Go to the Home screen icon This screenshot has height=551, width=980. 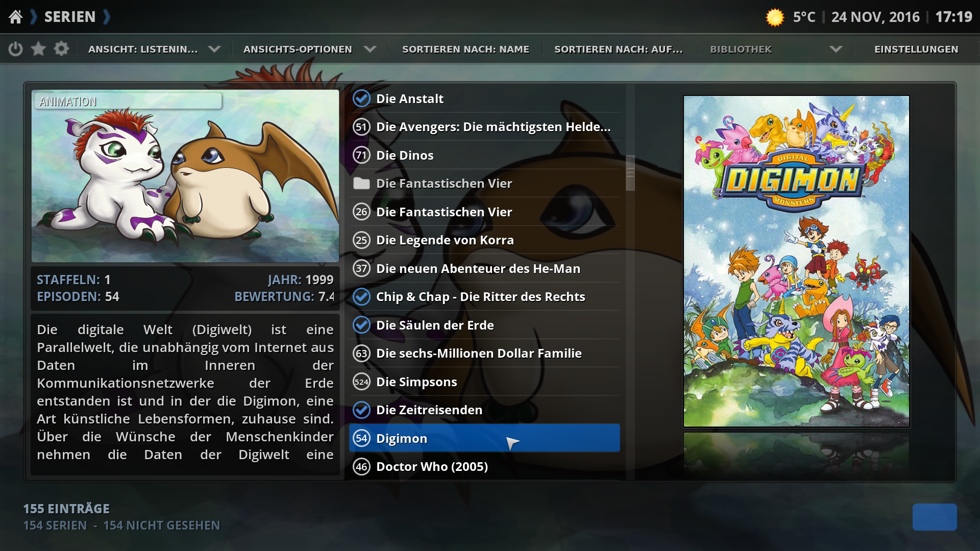coord(16,17)
